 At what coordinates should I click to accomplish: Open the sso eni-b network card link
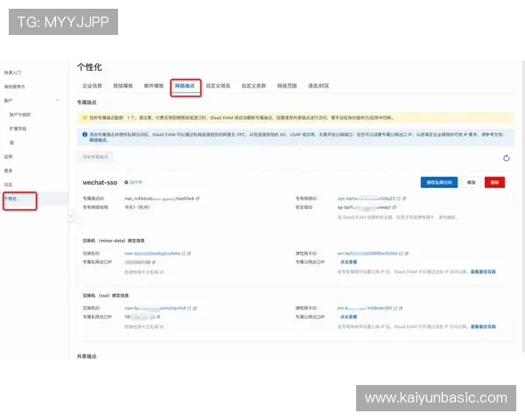pyautogui.click(x=365, y=308)
